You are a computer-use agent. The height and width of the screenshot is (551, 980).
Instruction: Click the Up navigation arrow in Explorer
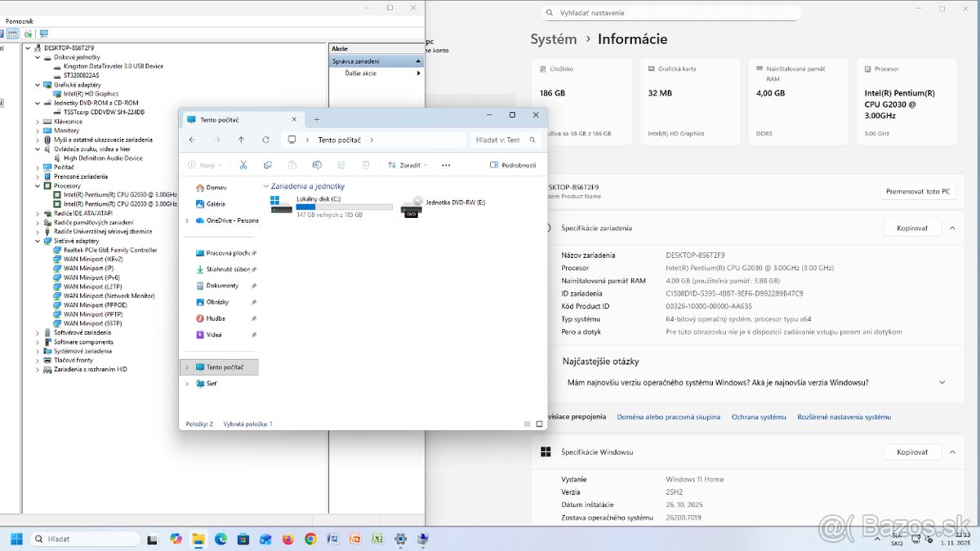241,140
